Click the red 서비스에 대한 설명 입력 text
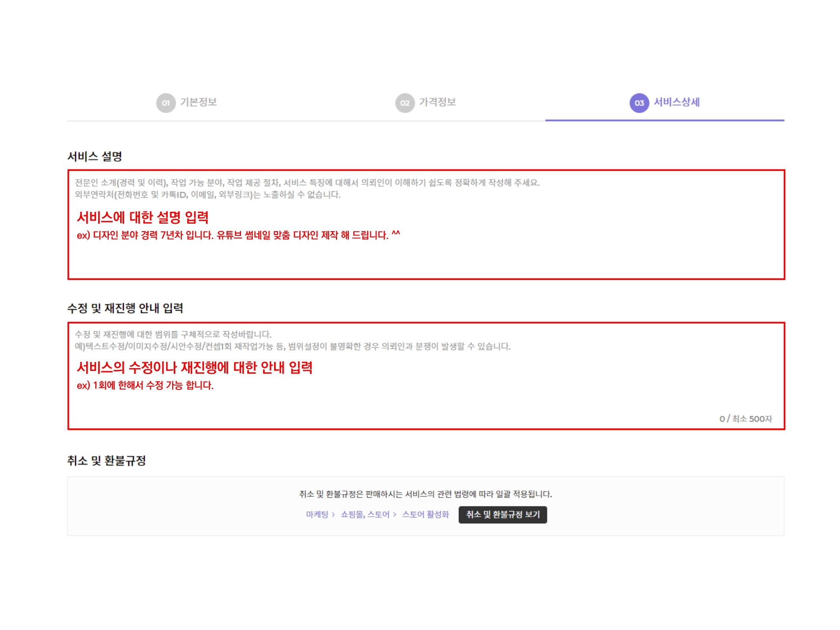840x630 pixels. tap(143, 217)
